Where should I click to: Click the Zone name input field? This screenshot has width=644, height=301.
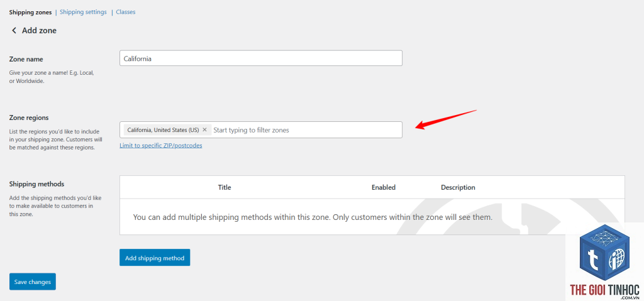click(x=261, y=58)
